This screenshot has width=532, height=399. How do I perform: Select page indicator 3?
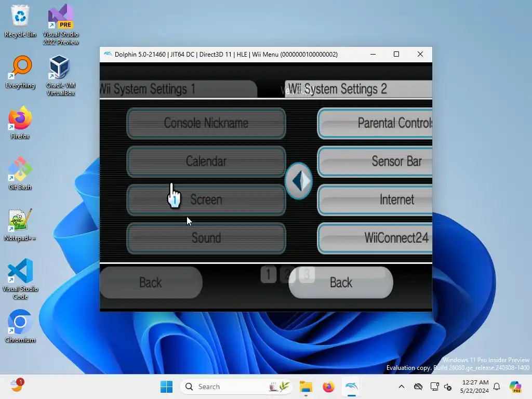pyautogui.click(x=307, y=274)
